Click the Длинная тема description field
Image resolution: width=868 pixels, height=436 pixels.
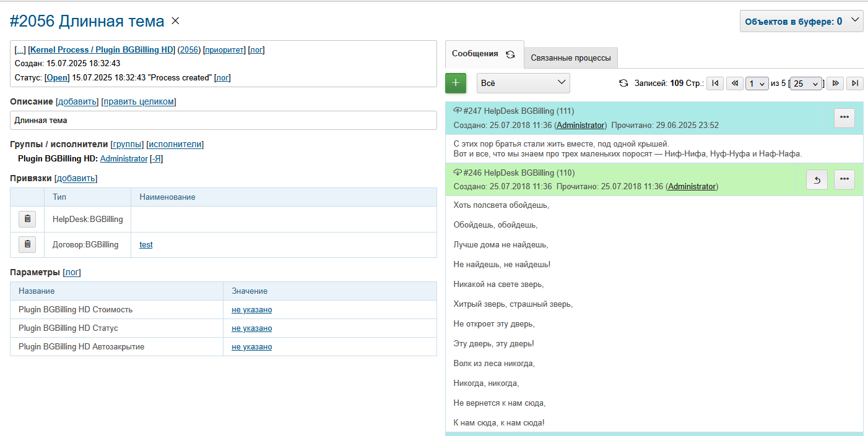(x=223, y=120)
